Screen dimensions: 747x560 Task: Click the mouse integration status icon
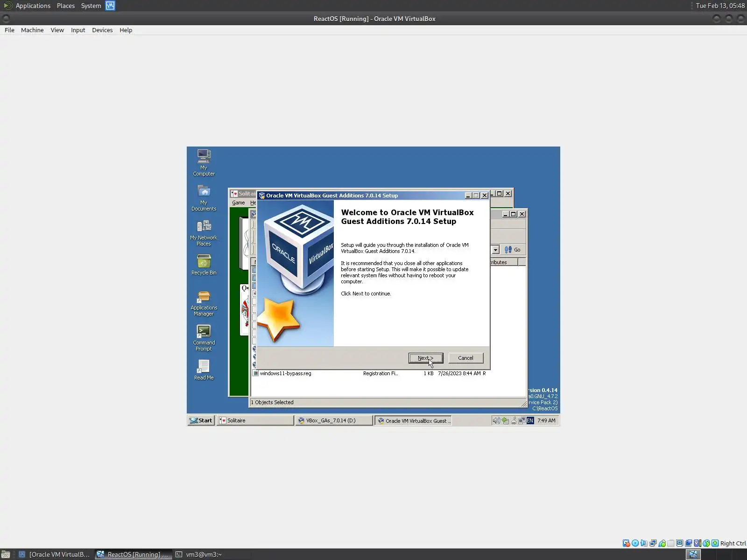coord(706,543)
